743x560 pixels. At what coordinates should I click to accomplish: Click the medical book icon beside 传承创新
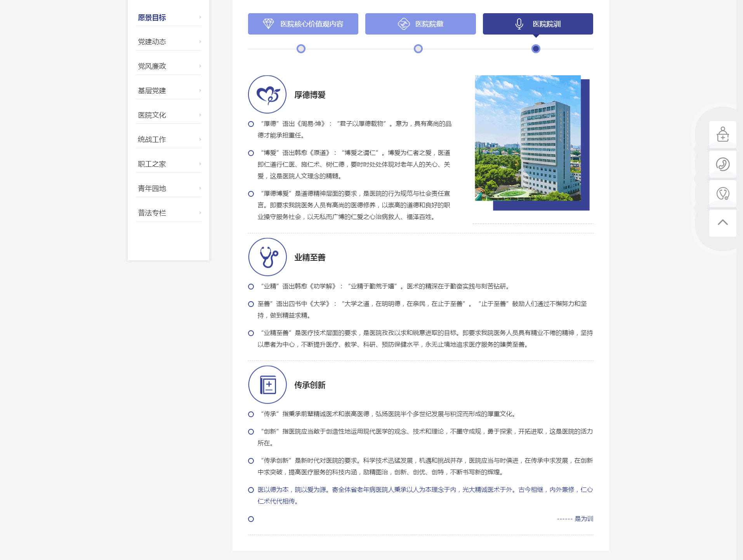[x=267, y=385]
